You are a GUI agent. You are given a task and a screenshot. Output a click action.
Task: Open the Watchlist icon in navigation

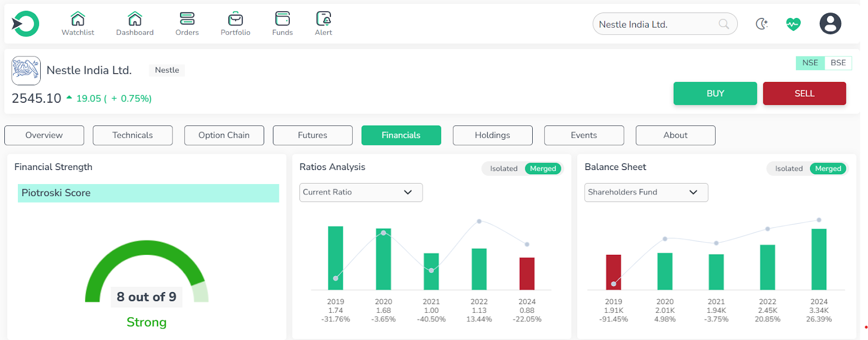pyautogui.click(x=78, y=19)
